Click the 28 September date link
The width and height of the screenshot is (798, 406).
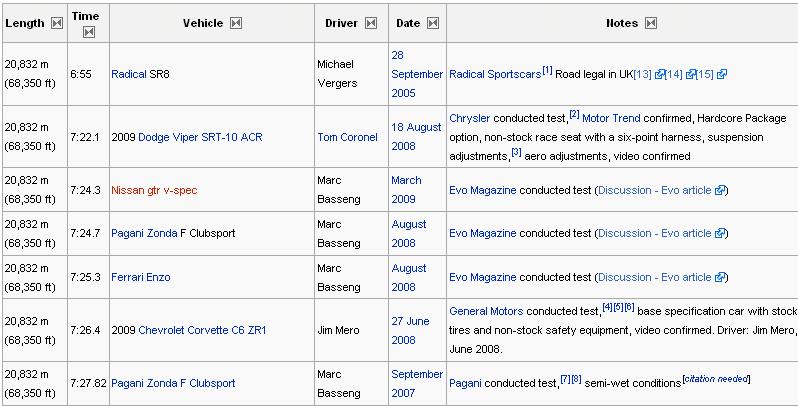tap(416, 74)
